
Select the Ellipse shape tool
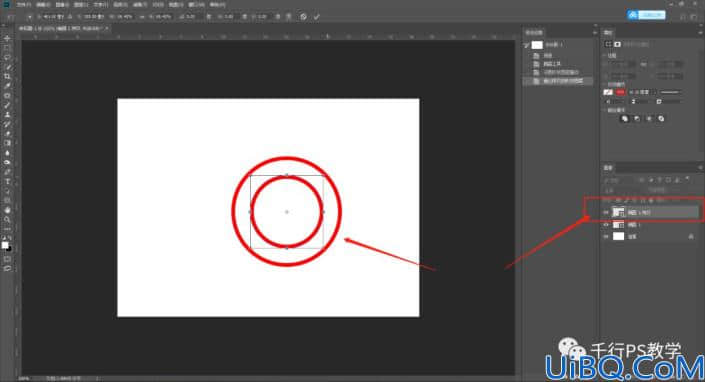tap(7, 200)
